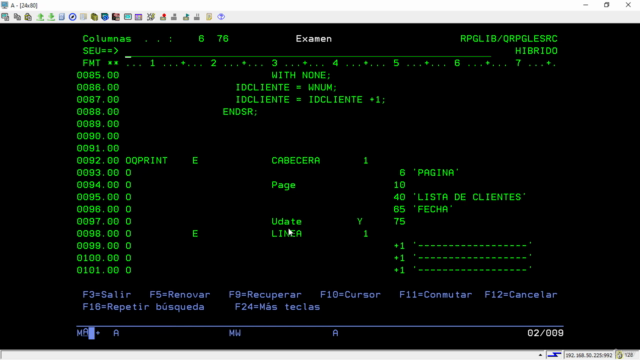The height and width of the screenshot is (360, 640).
Task: Click the SEU==> command input line
Action: tap(308, 52)
